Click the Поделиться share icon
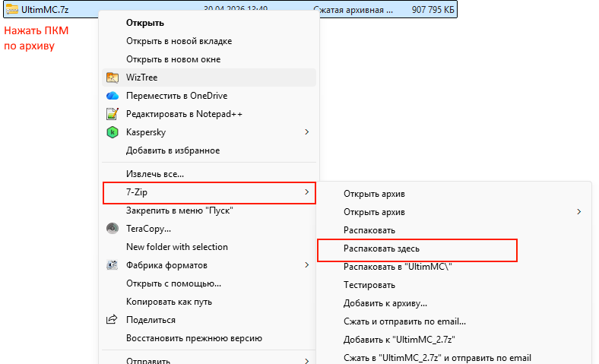 (x=113, y=320)
